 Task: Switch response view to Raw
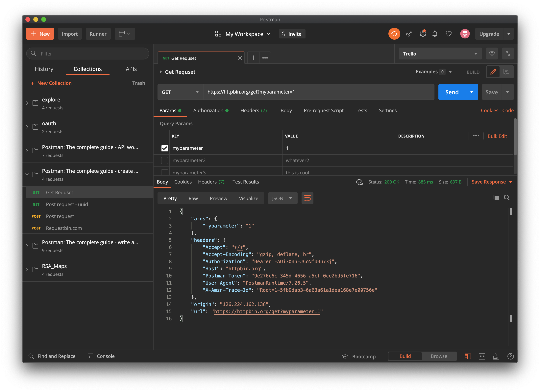(193, 198)
